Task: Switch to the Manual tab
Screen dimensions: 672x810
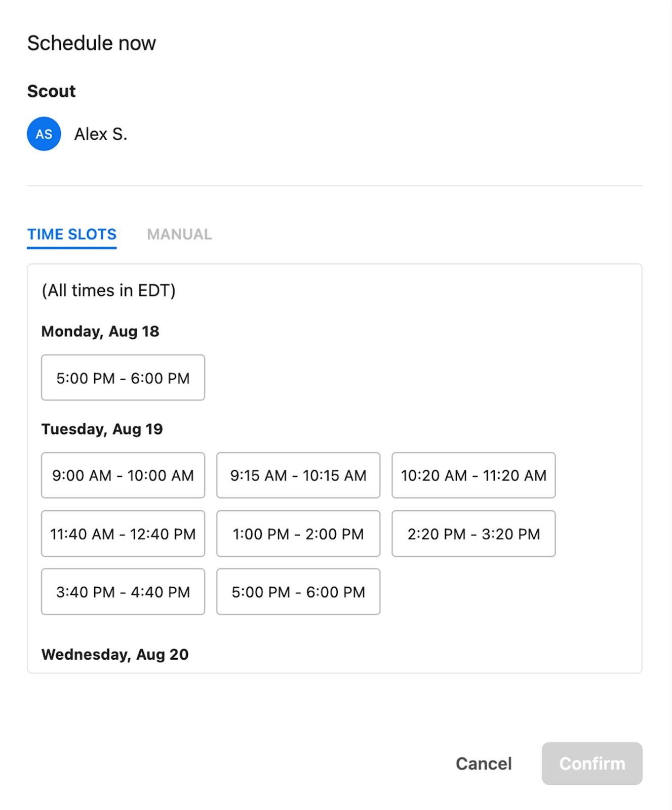Action: click(179, 234)
